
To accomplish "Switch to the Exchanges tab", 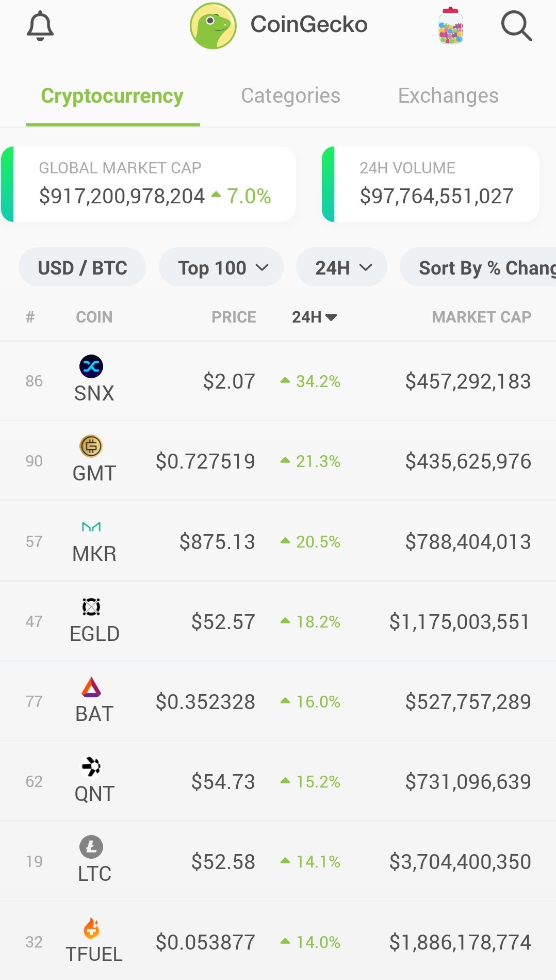I will [x=448, y=95].
